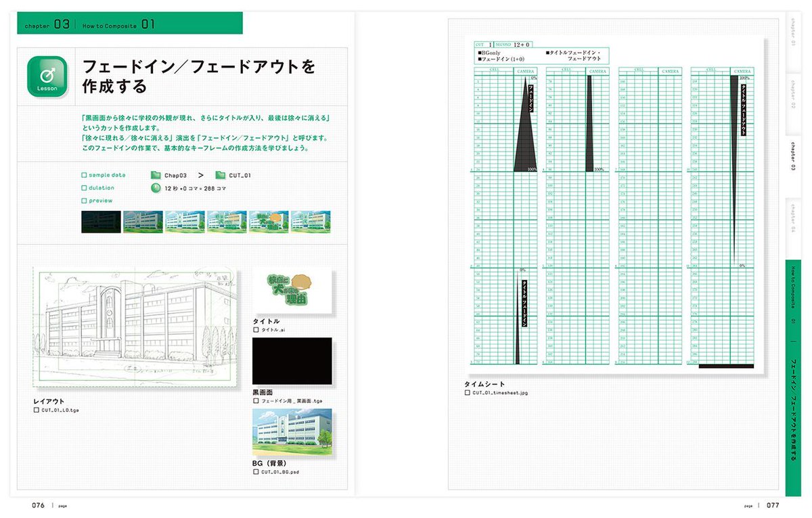
Task: Click the green Lesson badge icon
Action: (46, 75)
